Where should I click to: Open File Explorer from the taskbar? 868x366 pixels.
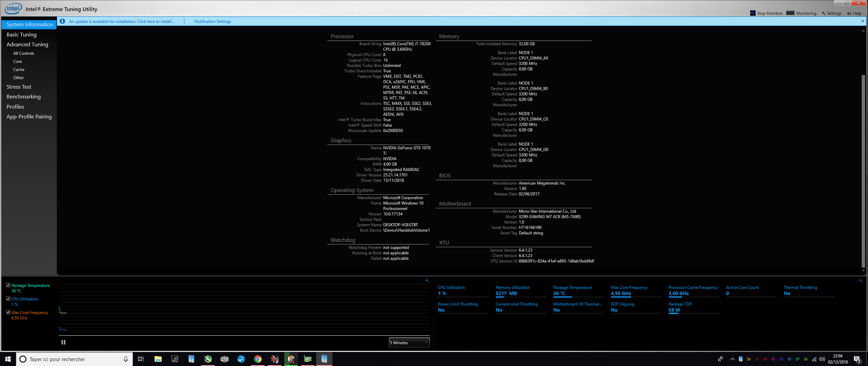tap(158, 359)
